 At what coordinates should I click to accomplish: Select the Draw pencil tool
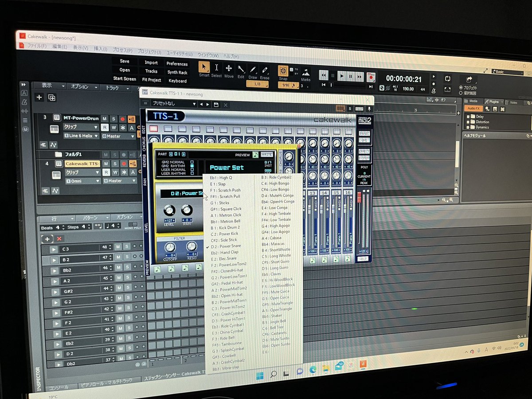point(253,70)
